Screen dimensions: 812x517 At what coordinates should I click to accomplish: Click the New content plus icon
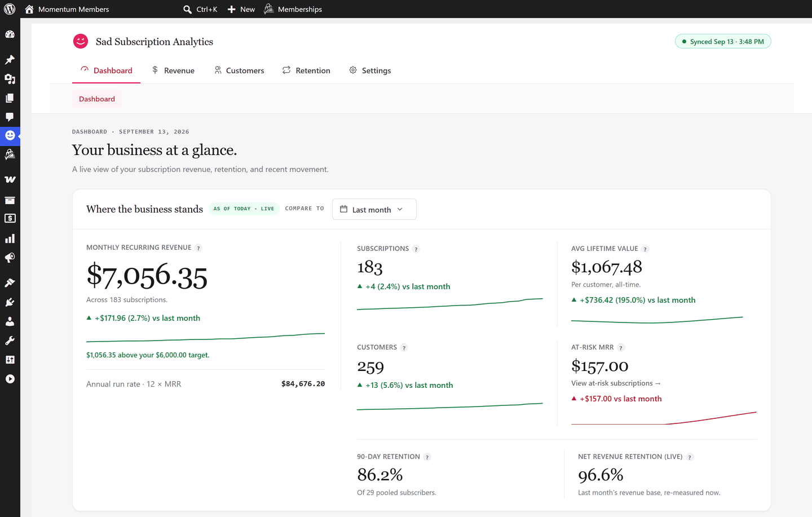[x=231, y=9]
